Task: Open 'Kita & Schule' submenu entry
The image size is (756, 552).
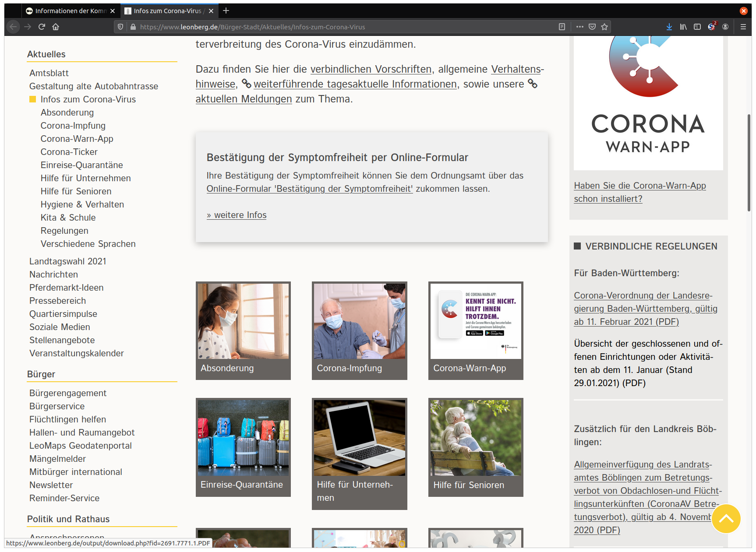Action: 68,218
